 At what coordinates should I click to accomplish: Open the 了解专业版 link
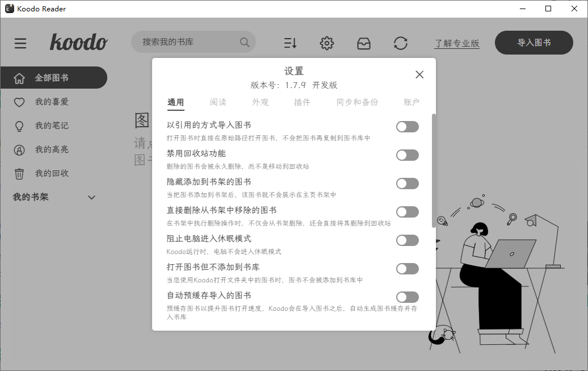[x=457, y=43]
